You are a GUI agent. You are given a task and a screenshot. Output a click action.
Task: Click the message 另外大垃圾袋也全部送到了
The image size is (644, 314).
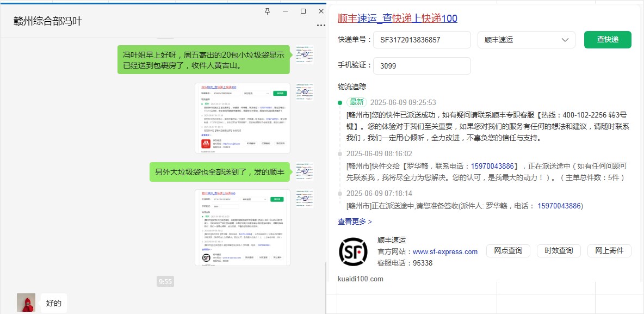coord(219,172)
